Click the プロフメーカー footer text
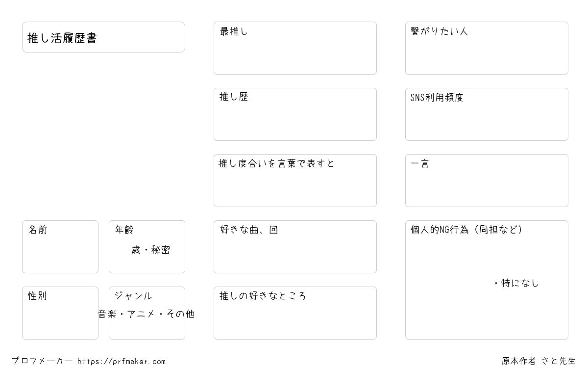This screenshot has height=368, width=588. coord(42,361)
